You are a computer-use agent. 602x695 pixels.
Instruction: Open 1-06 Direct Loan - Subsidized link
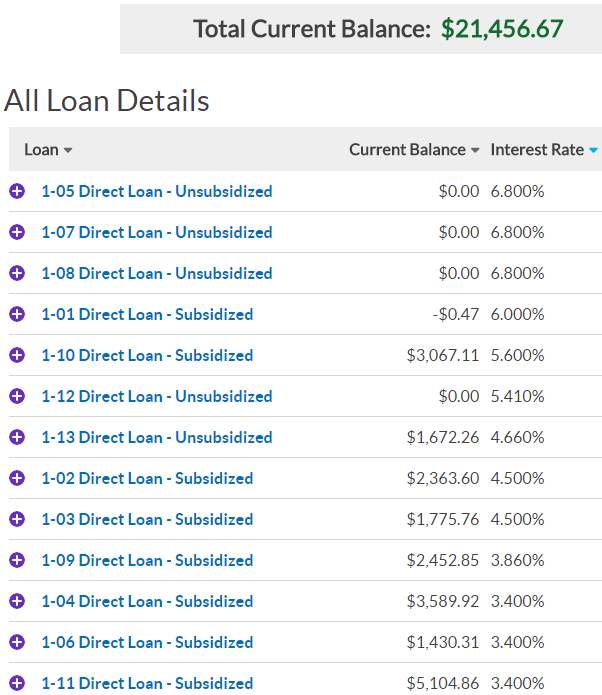[x=147, y=642]
